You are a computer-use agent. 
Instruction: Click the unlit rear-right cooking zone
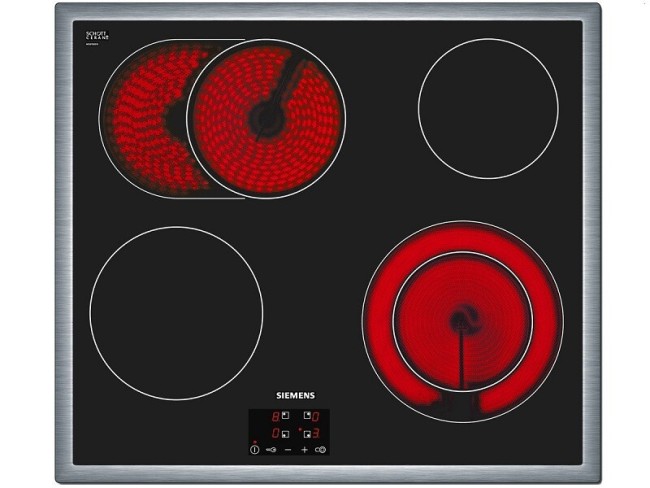pyautogui.click(x=487, y=108)
